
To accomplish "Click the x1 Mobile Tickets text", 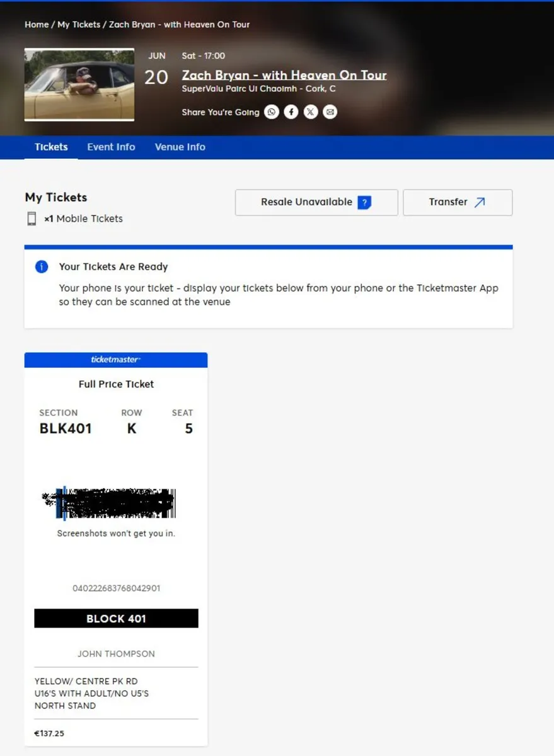I will click(x=83, y=219).
